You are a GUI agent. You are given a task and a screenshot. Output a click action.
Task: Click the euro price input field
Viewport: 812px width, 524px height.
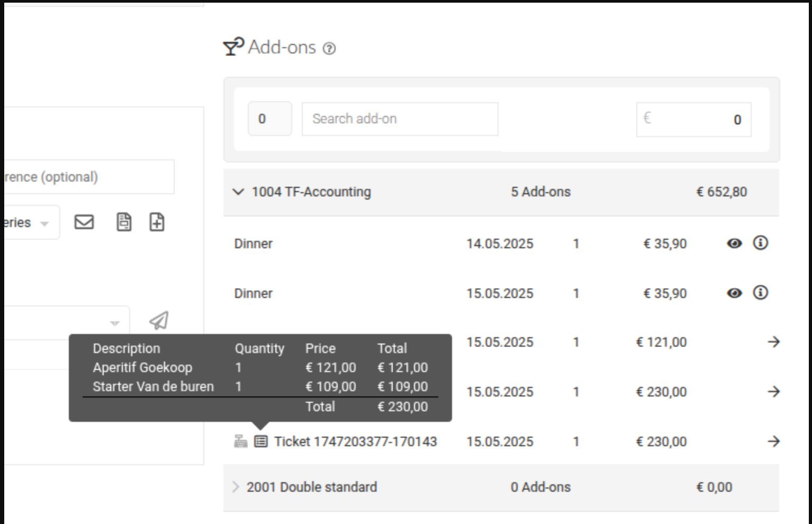click(x=693, y=120)
